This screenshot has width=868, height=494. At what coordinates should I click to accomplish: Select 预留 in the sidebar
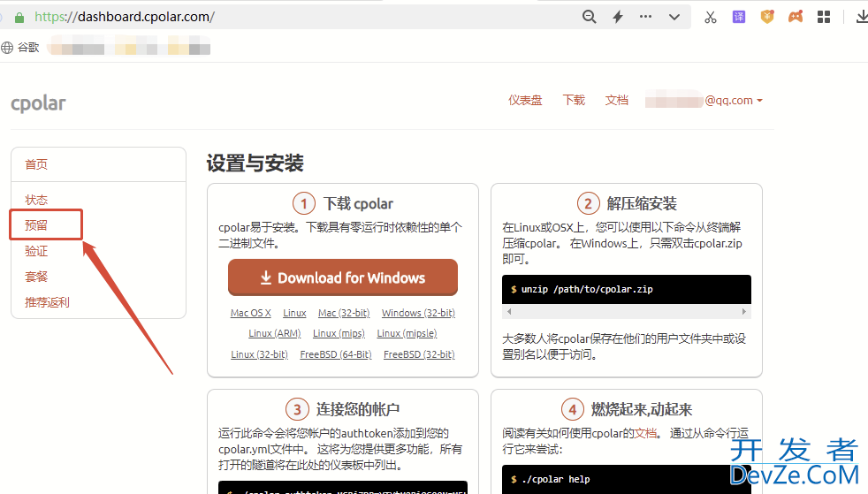click(36, 225)
